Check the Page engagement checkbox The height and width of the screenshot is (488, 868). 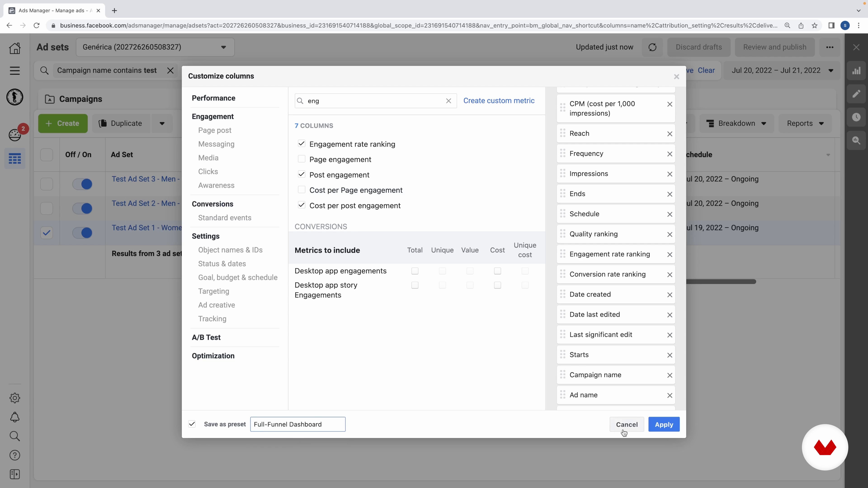302,159
